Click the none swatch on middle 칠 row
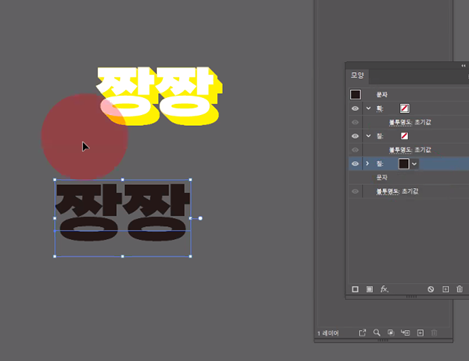This screenshot has width=469, height=361. click(404, 136)
